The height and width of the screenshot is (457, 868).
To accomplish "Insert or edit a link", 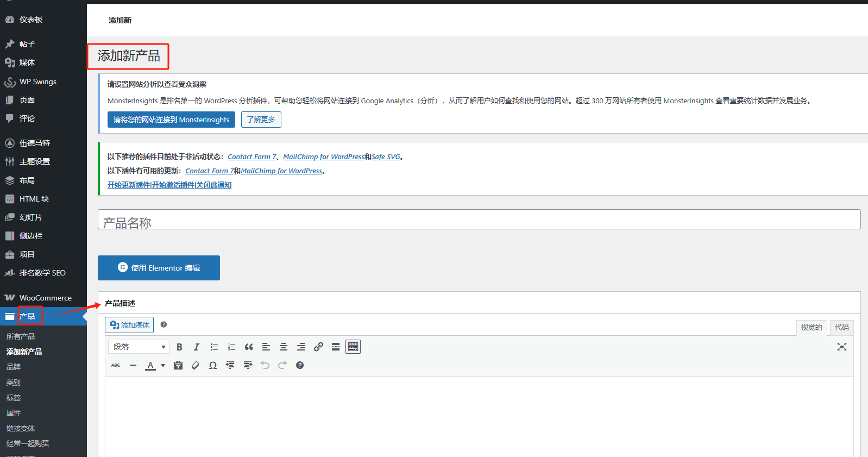I will (x=318, y=347).
